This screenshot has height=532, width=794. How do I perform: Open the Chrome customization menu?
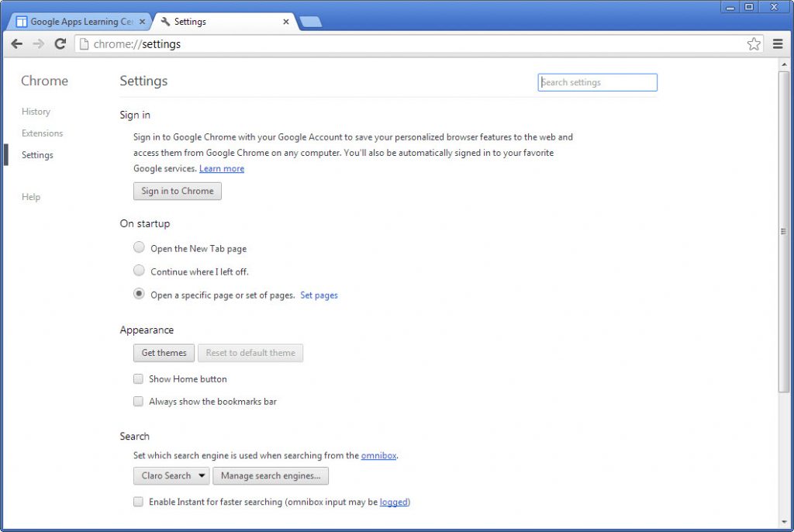[778, 44]
